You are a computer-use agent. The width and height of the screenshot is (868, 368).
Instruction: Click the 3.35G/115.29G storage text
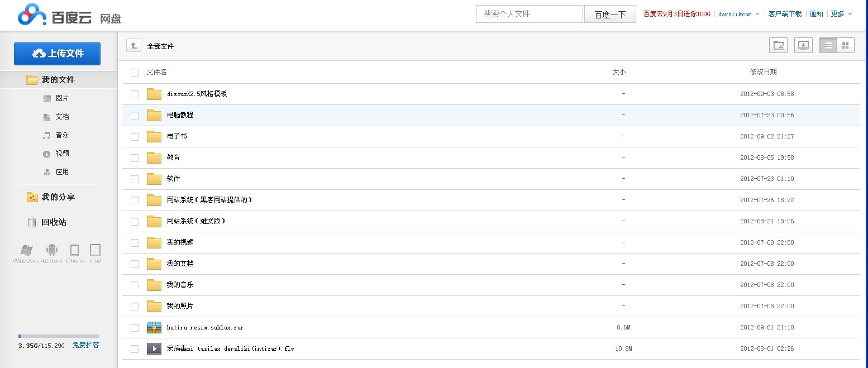click(41, 346)
